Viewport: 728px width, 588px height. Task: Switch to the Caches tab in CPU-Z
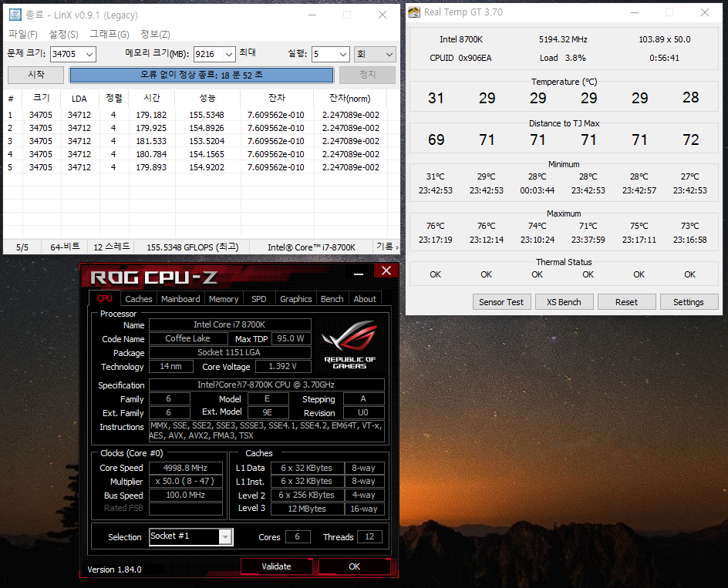138,299
